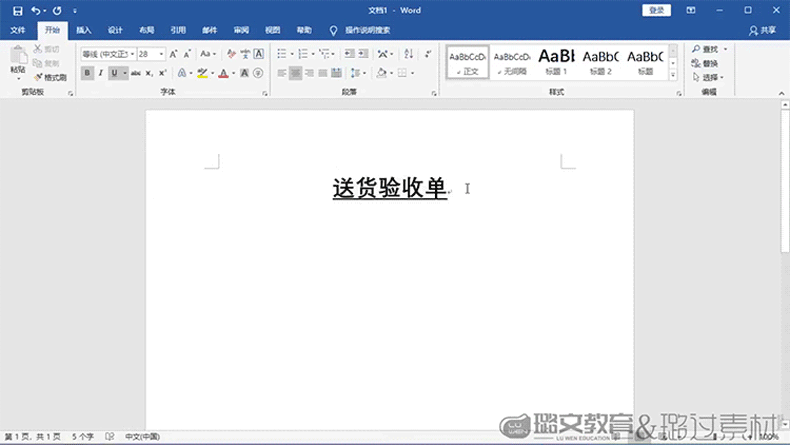
Task: Clear all formatting with the eraser icon
Action: [x=231, y=54]
